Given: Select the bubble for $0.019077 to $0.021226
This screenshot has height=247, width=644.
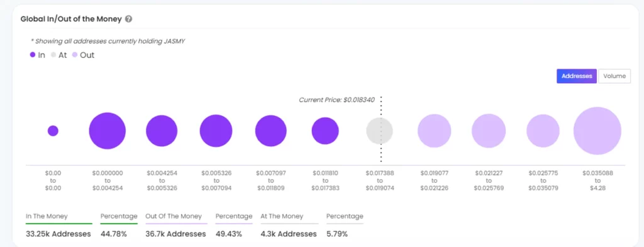Looking at the screenshot, I should [x=434, y=131].
